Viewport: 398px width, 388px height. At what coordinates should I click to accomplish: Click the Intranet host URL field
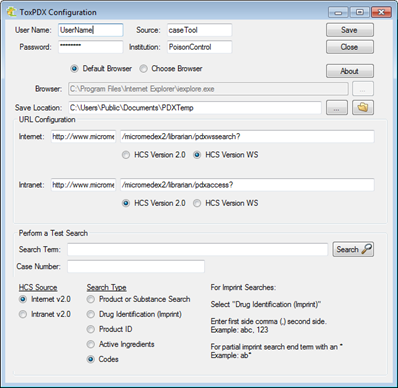click(83, 185)
